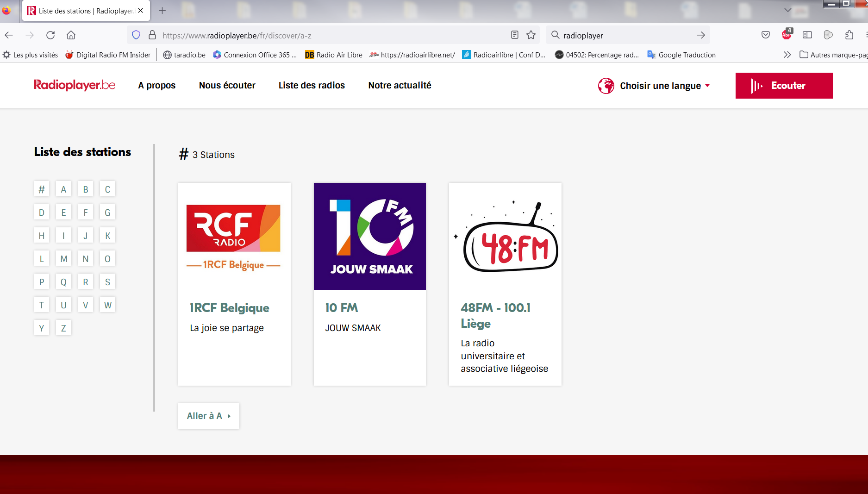Filter stations by letter B

(x=86, y=189)
